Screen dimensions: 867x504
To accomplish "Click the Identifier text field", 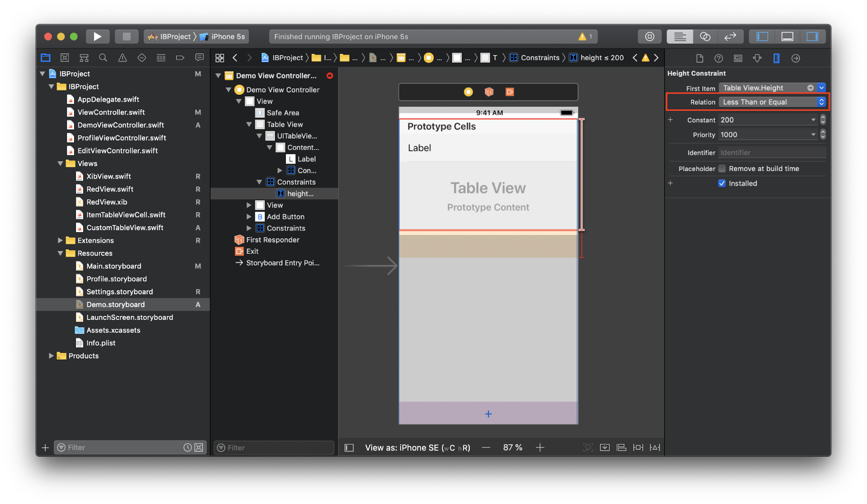I will tap(772, 153).
